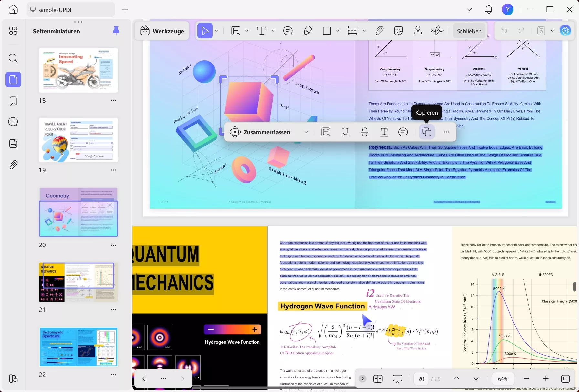Open options menu for page 18

coord(113,100)
